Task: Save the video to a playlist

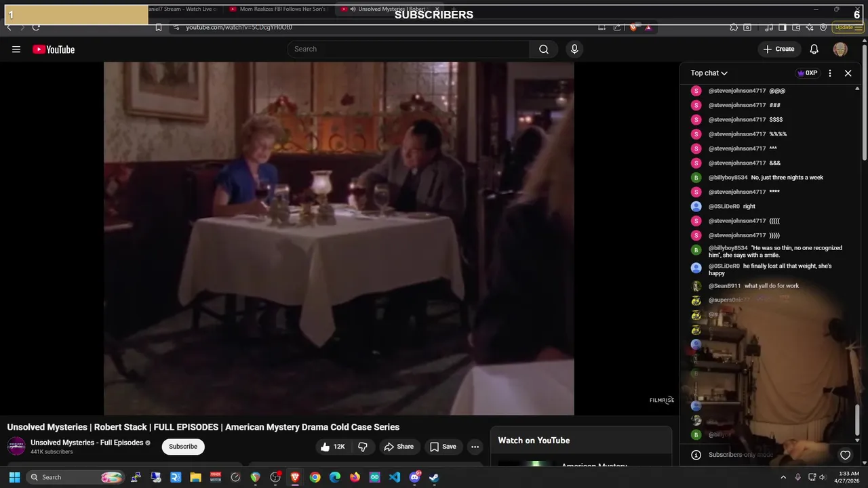Action: pyautogui.click(x=442, y=447)
